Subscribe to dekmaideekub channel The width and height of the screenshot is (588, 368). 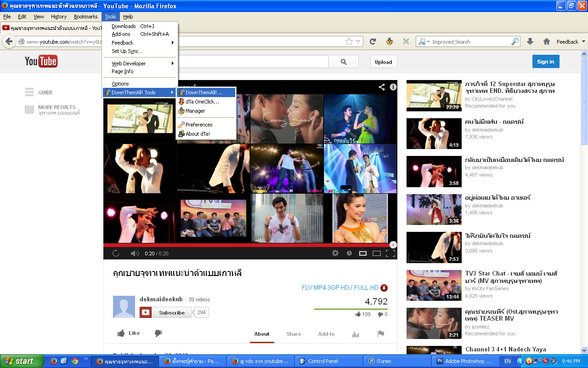tap(165, 312)
